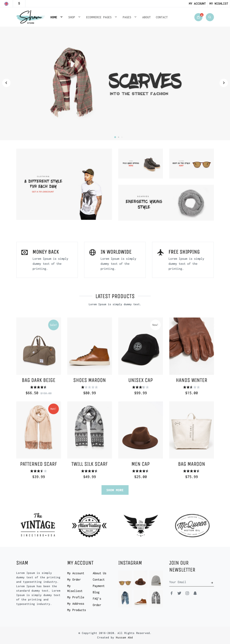This screenshot has height=644, width=230.
Task: Open the Snapchat social icon in footer
Action: [x=195, y=593]
